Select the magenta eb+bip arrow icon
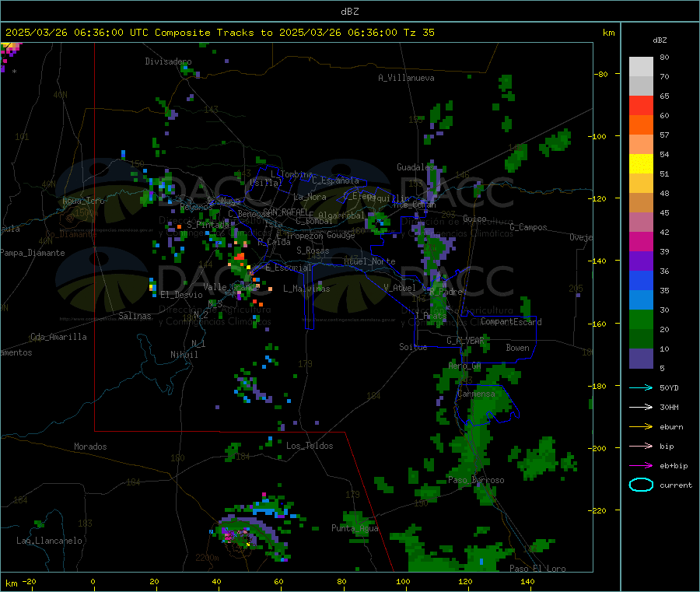The image size is (700, 592). pyautogui.click(x=641, y=465)
